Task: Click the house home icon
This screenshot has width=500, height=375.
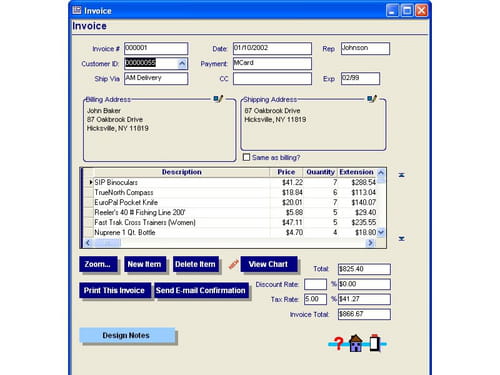Action: coord(356,343)
